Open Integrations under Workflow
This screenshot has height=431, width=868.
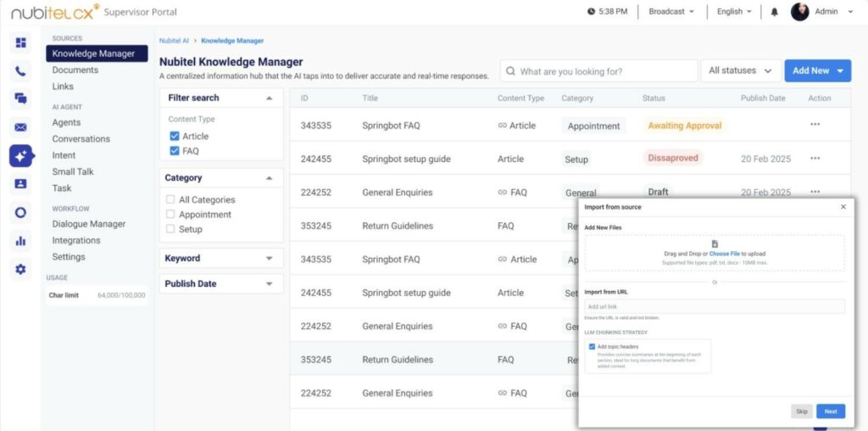[75, 240]
